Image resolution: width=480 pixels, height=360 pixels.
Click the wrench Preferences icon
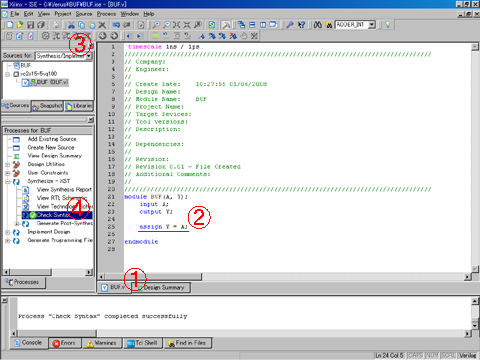pos(289,25)
